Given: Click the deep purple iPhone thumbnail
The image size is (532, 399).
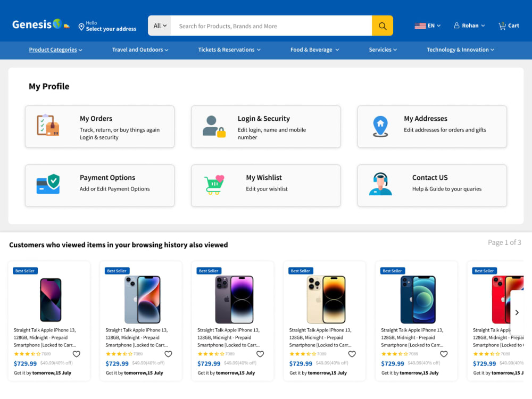Looking at the screenshot, I should point(235,300).
